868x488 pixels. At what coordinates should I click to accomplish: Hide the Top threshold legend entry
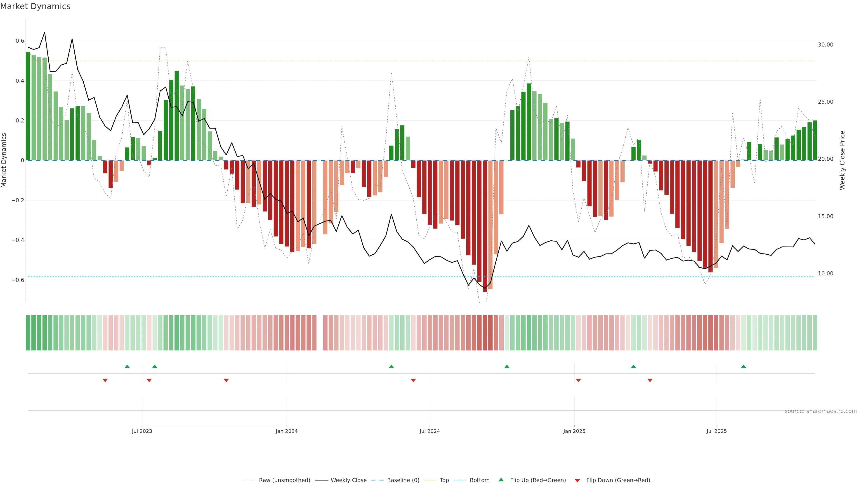(444, 480)
